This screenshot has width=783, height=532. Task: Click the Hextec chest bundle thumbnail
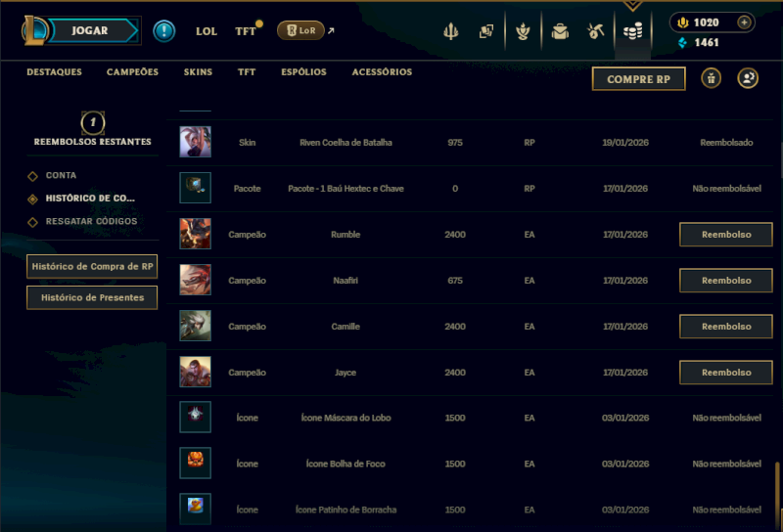coord(195,188)
